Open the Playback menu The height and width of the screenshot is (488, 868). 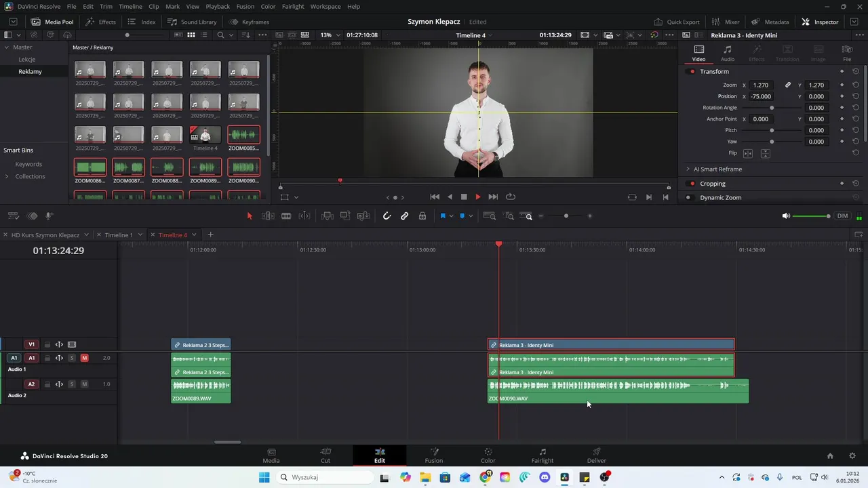click(218, 6)
